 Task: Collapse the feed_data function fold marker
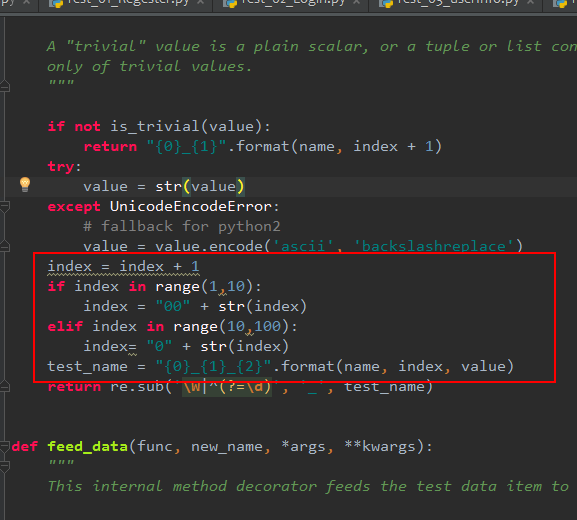point(4,446)
